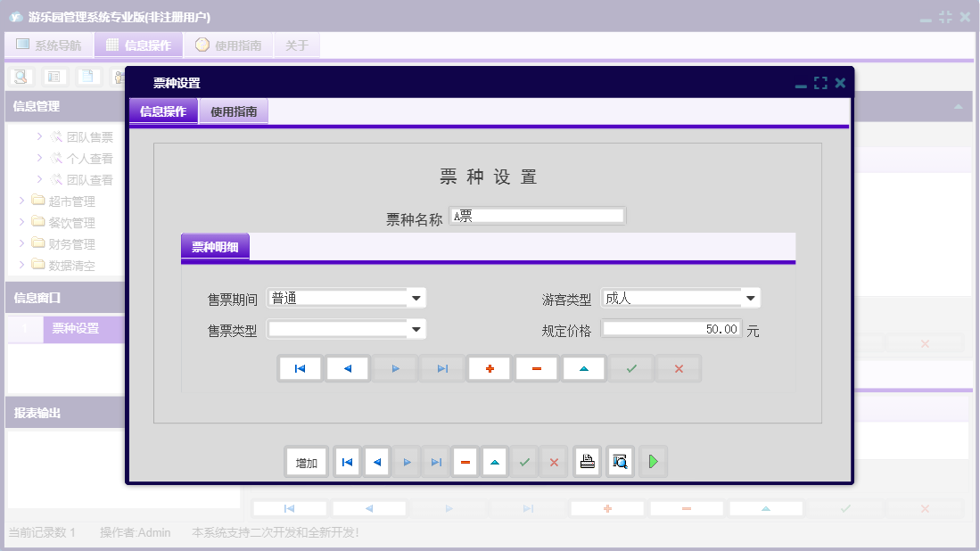The image size is (980, 551).
Task: Click the green check confirm icon in 票种明细
Action: coord(630,367)
